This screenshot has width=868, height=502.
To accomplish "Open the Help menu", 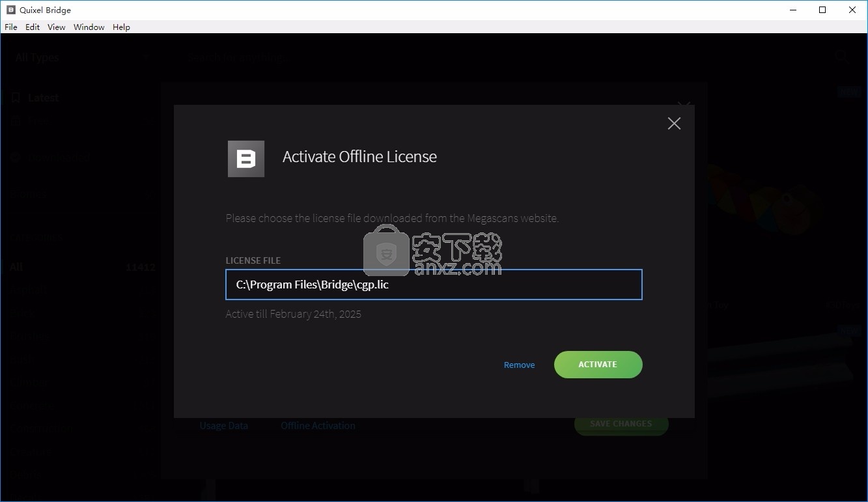I will point(121,27).
